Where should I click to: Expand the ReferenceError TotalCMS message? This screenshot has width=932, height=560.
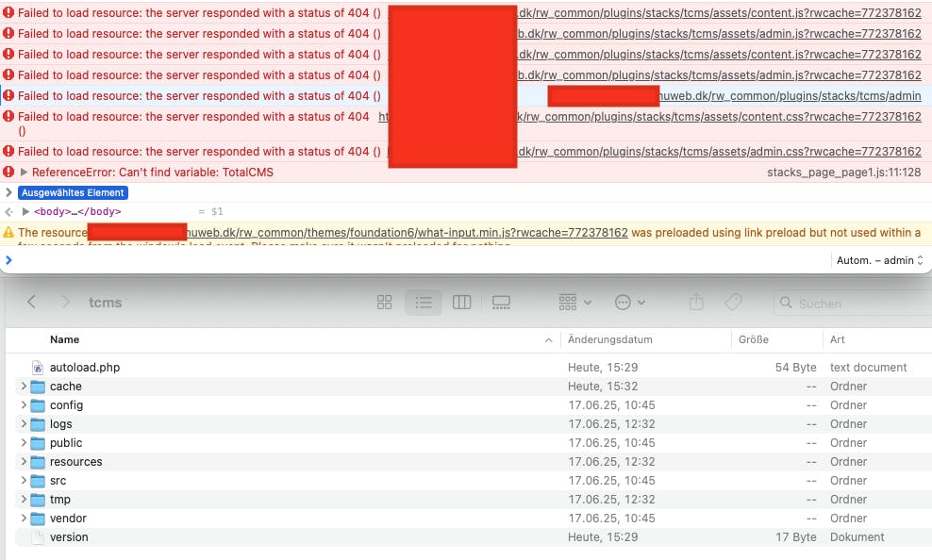coord(24,173)
